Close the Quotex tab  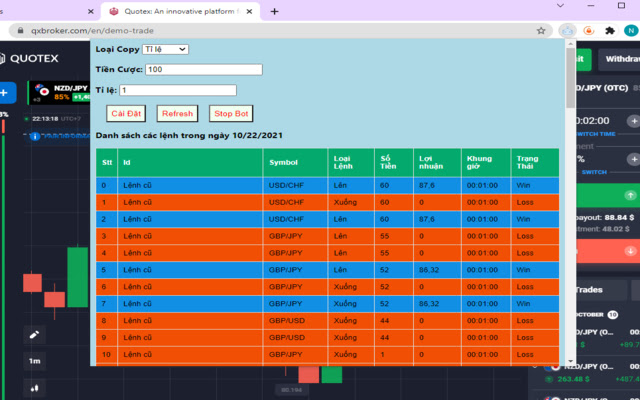249,11
